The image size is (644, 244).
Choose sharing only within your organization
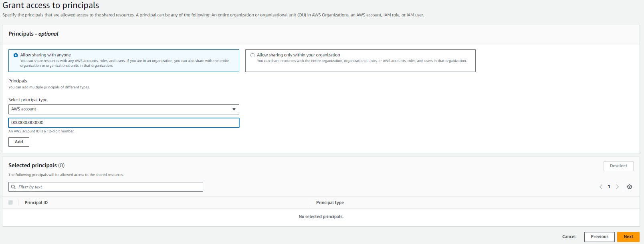[x=252, y=55]
